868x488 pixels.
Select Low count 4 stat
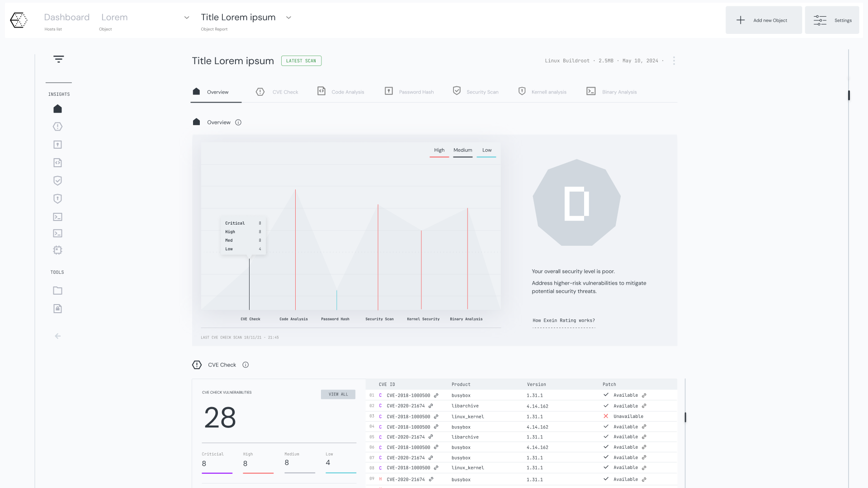click(x=341, y=462)
